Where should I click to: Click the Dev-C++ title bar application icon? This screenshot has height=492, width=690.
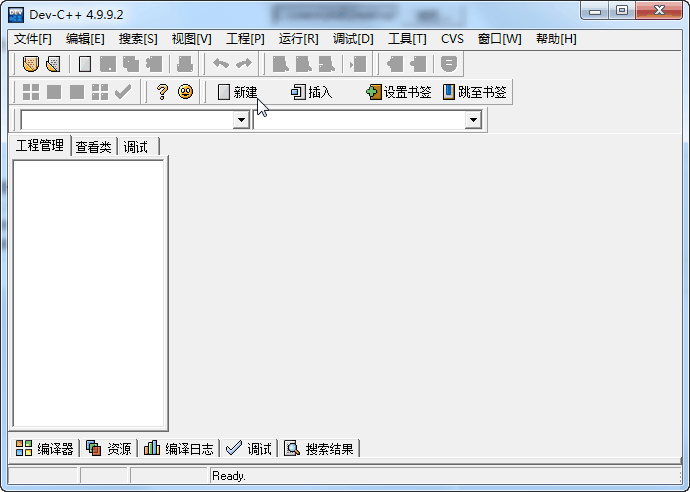tap(16, 15)
